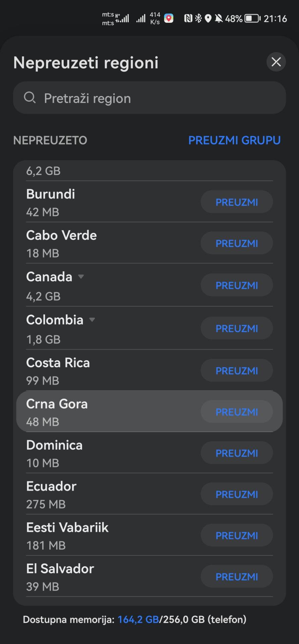Expand the Colombia sub-regions arrow
Image resolution: width=299 pixels, height=644 pixels.
click(x=92, y=320)
